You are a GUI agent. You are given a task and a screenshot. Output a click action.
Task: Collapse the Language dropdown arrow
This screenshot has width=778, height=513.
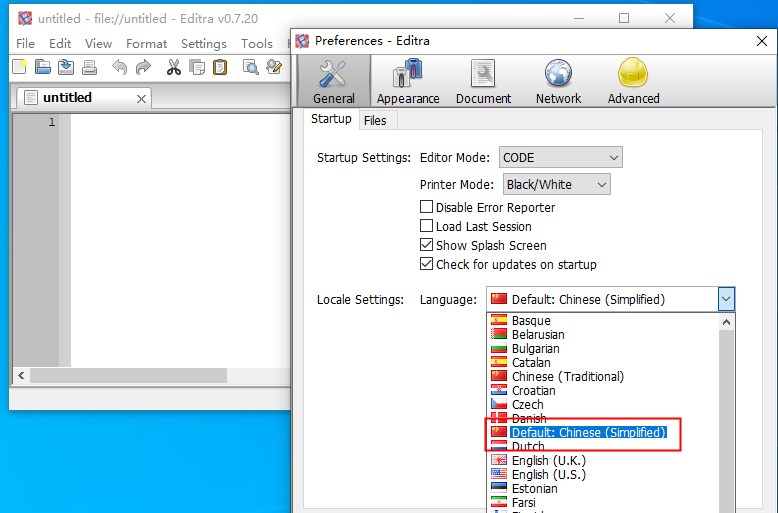tap(726, 299)
